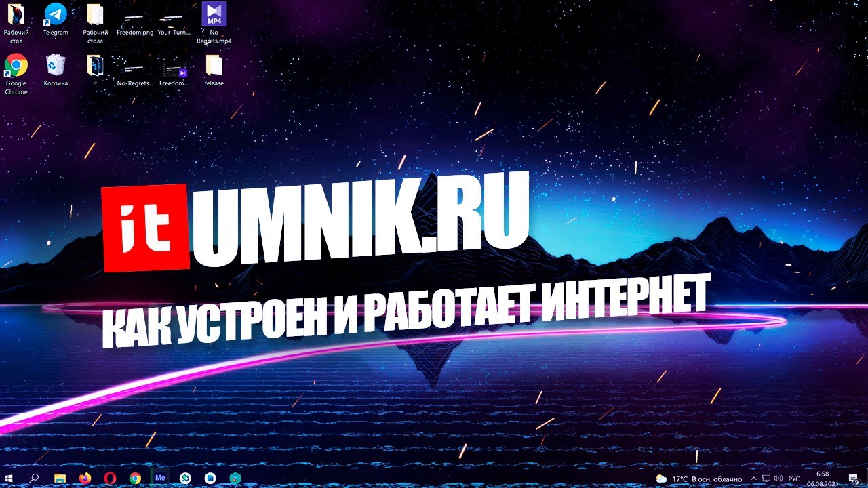This screenshot has width=868, height=488.
Task: Open the Telegram desktop shortcut
Action: (56, 19)
